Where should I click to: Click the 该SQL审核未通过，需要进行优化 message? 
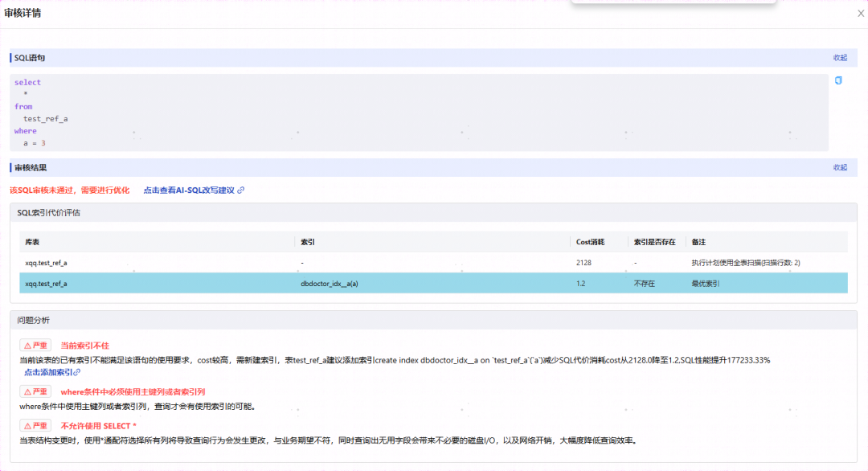69,190
